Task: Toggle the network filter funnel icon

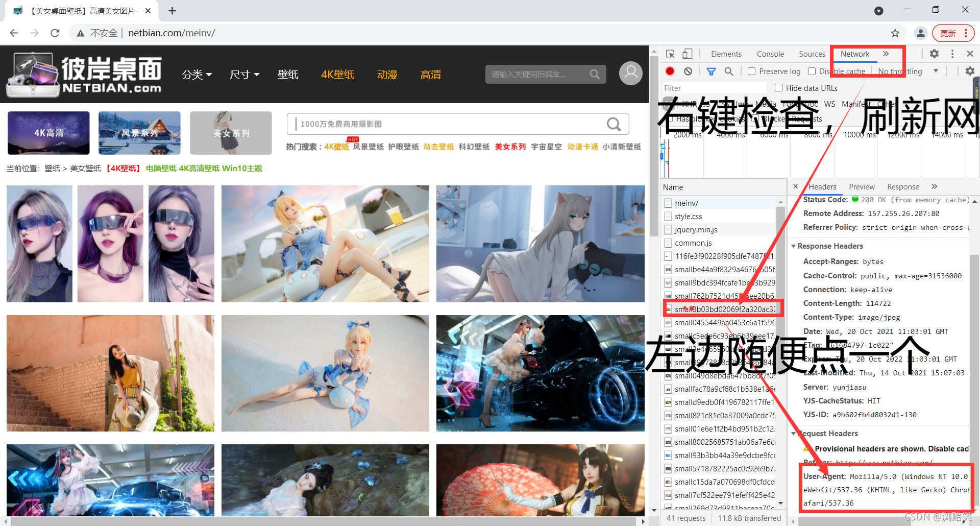Action: 711,71
